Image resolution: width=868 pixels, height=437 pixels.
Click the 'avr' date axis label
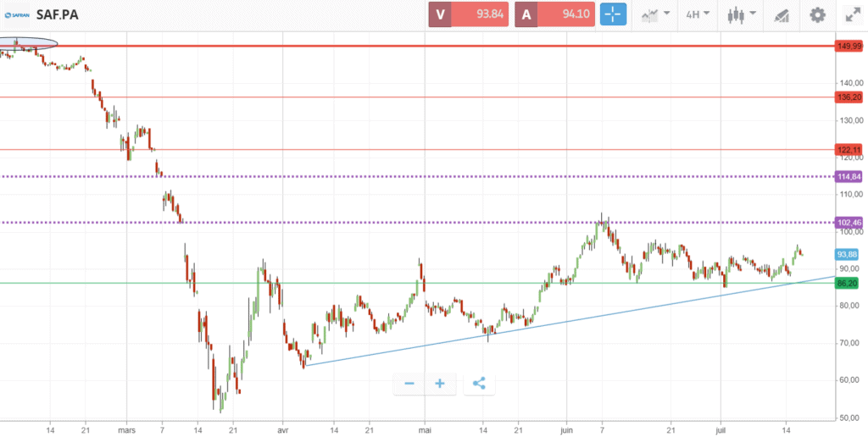coord(283,429)
